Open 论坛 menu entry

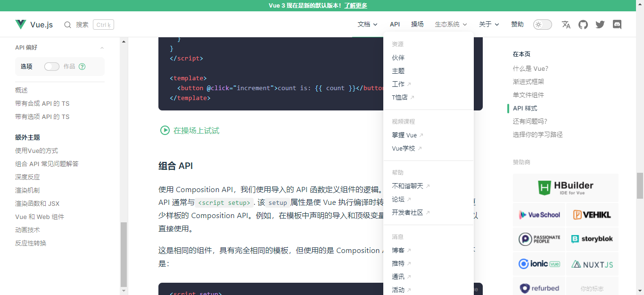402,199
